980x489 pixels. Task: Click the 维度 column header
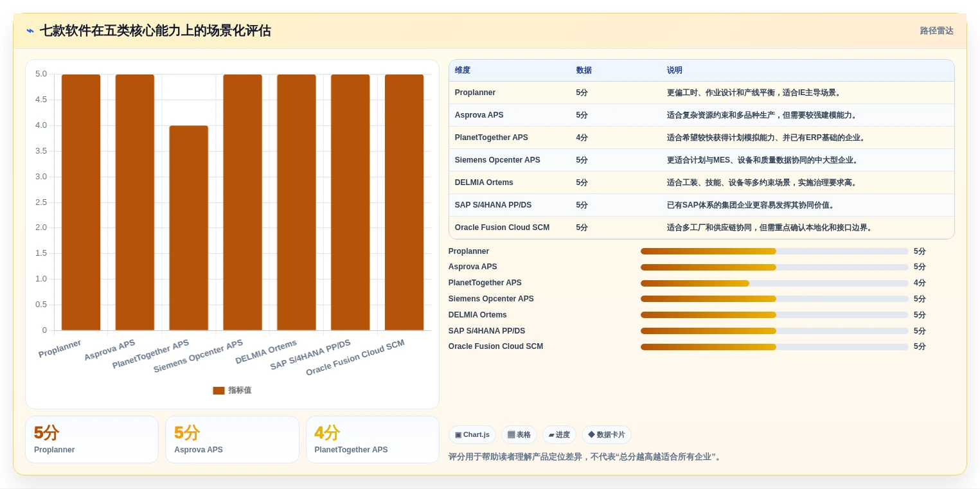point(462,71)
